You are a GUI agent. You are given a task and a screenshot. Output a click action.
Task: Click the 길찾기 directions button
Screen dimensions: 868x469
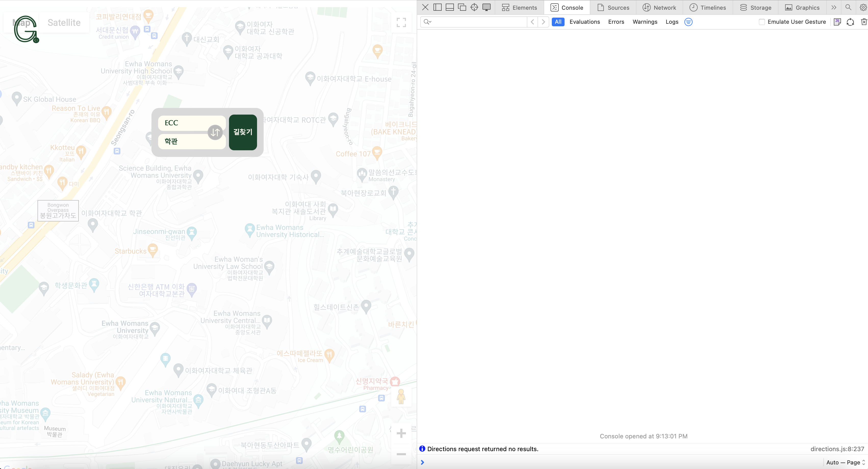tap(242, 132)
